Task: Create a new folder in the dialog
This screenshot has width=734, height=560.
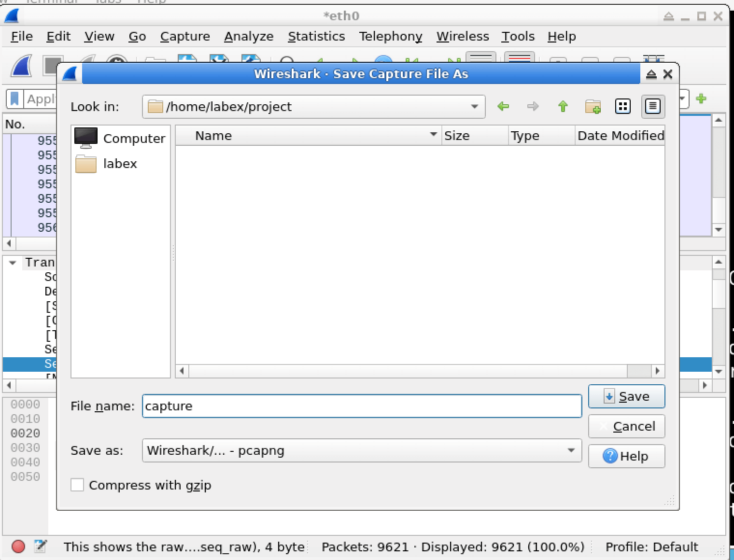Action: pos(593,106)
